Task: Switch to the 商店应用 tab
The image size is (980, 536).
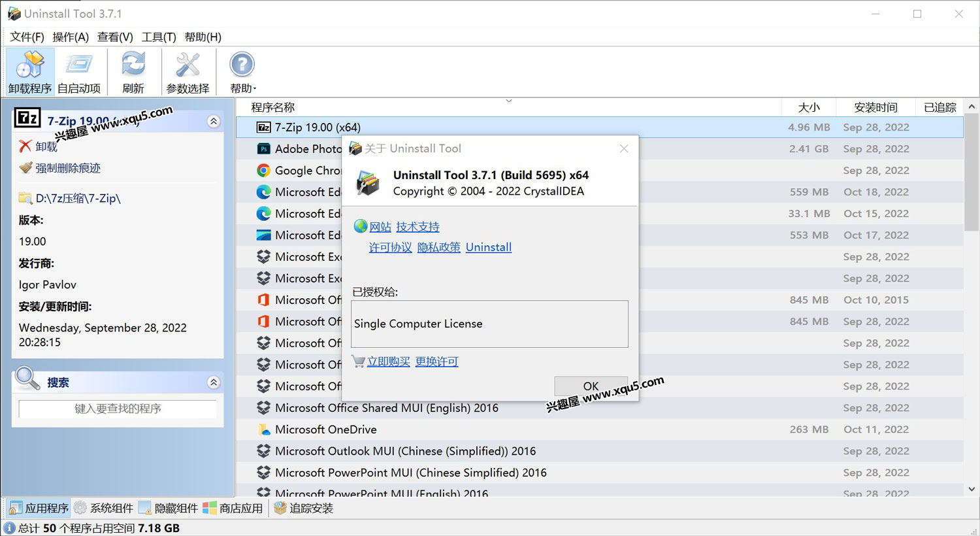Action: [x=233, y=508]
